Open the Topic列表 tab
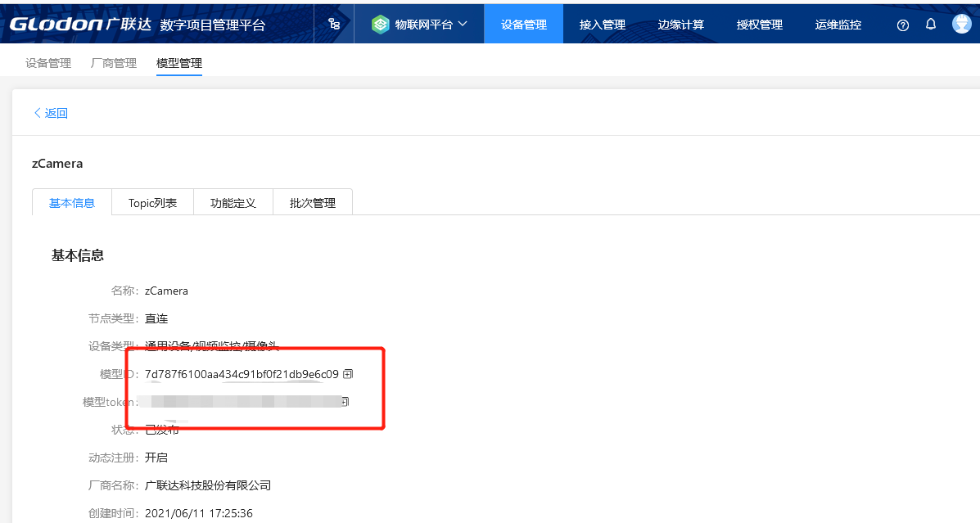Screen dimensions: 980x523 point(152,203)
